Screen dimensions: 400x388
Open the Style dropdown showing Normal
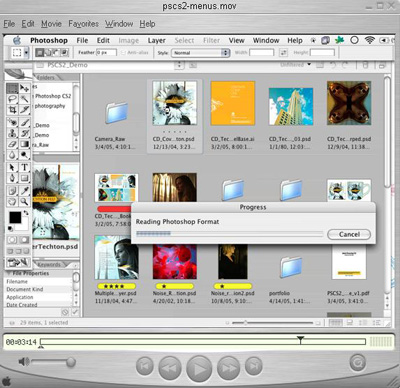(201, 53)
